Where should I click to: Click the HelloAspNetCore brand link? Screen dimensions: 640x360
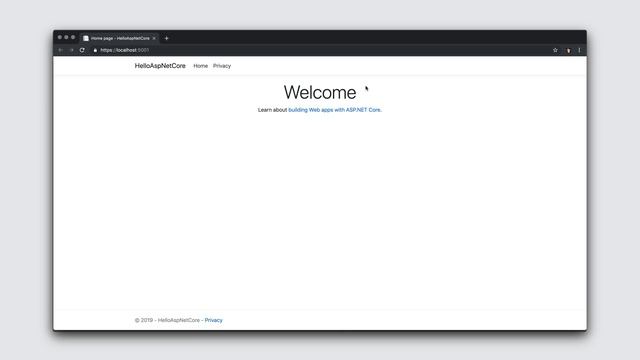(x=160, y=66)
